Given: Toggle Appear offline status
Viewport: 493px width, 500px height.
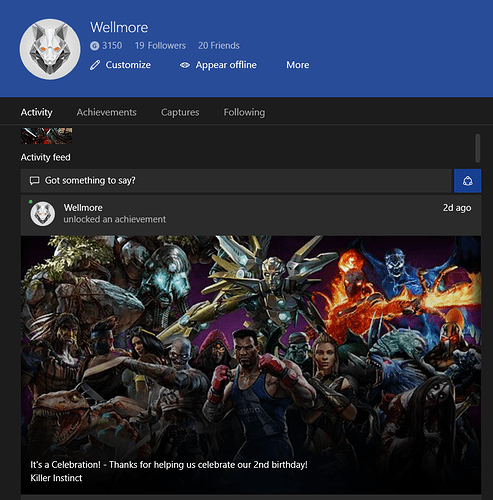Looking at the screenshot, I should click(x=218, y=65).
